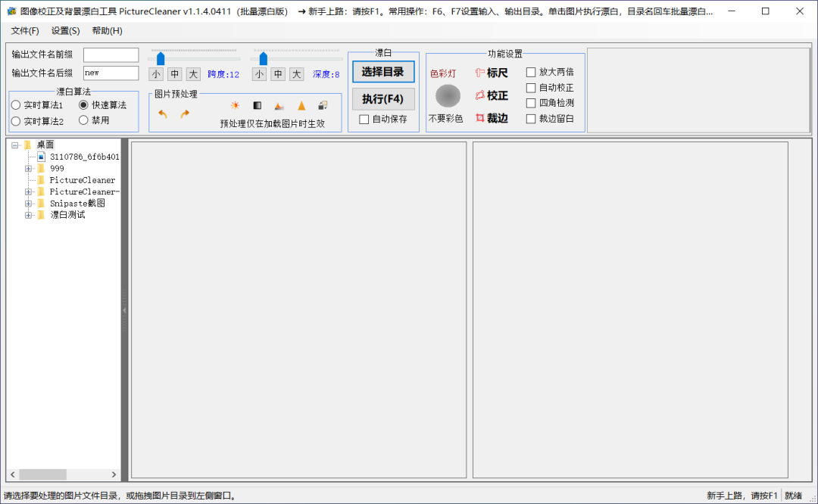Click the rotate right (redo arrow) preprocessing icon
This screenshot has width=818, height=504.
tap(185, 114)
